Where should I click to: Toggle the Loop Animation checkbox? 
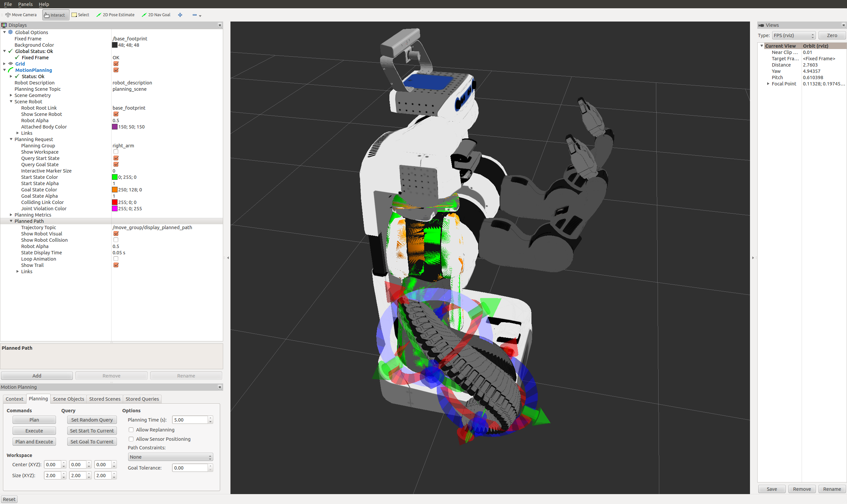(116, 259)
